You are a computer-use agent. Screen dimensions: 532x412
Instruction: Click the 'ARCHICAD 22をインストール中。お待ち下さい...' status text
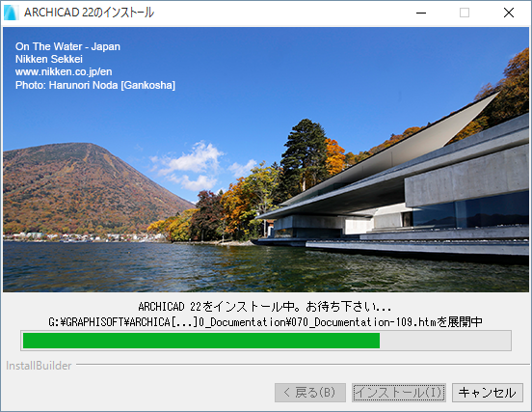pyautogui.click(x=265, y=307)
